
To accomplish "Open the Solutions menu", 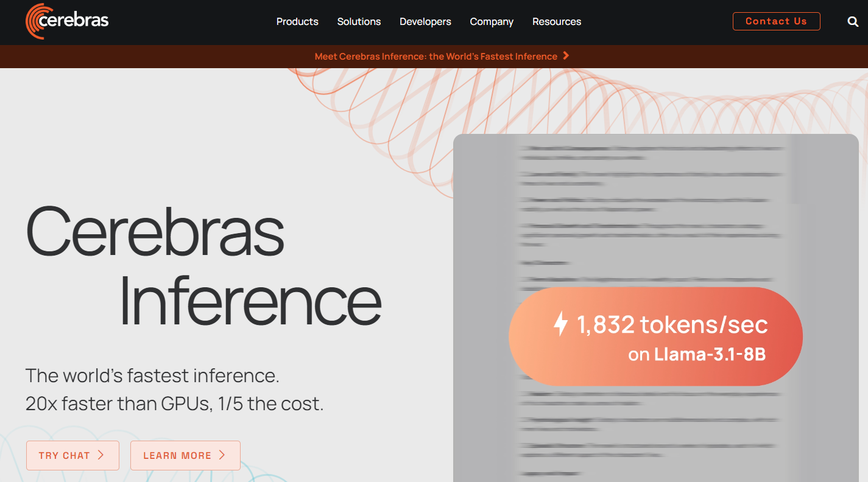I will [359, 21].
